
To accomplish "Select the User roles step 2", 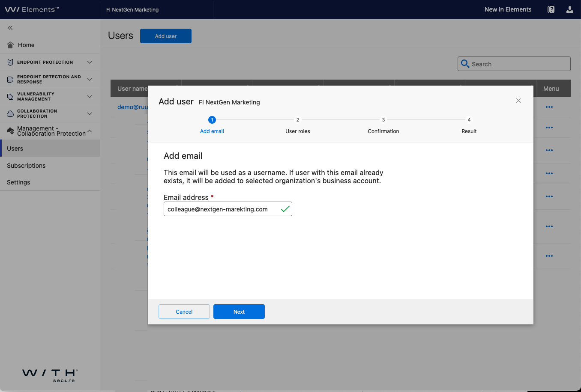I will (298, 120).
